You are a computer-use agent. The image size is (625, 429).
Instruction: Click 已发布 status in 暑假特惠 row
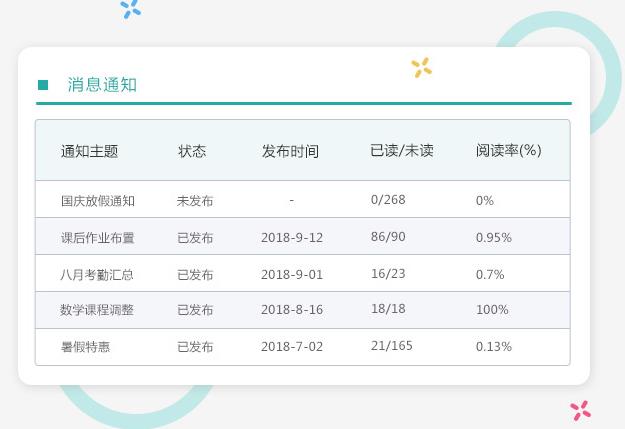[x=195, y=346]
